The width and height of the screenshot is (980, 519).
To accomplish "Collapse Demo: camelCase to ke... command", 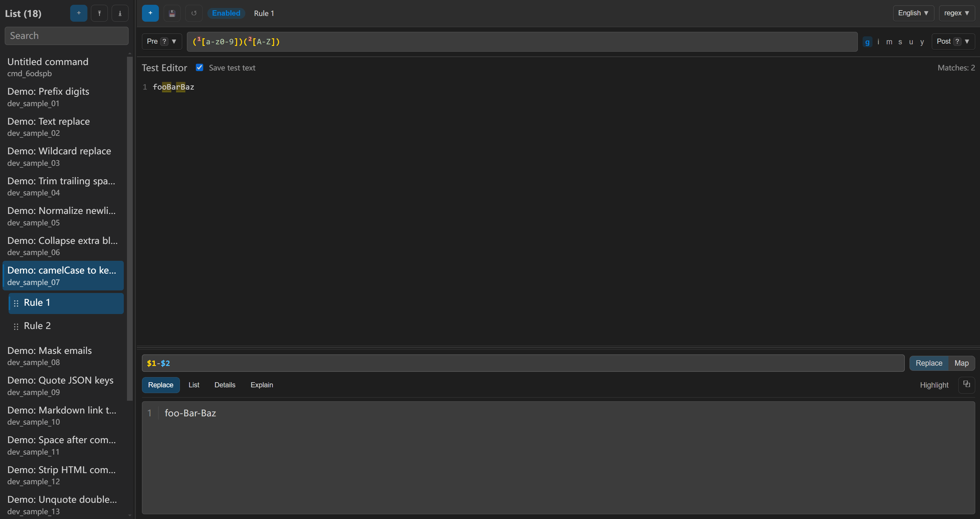I will click(63, 276).
